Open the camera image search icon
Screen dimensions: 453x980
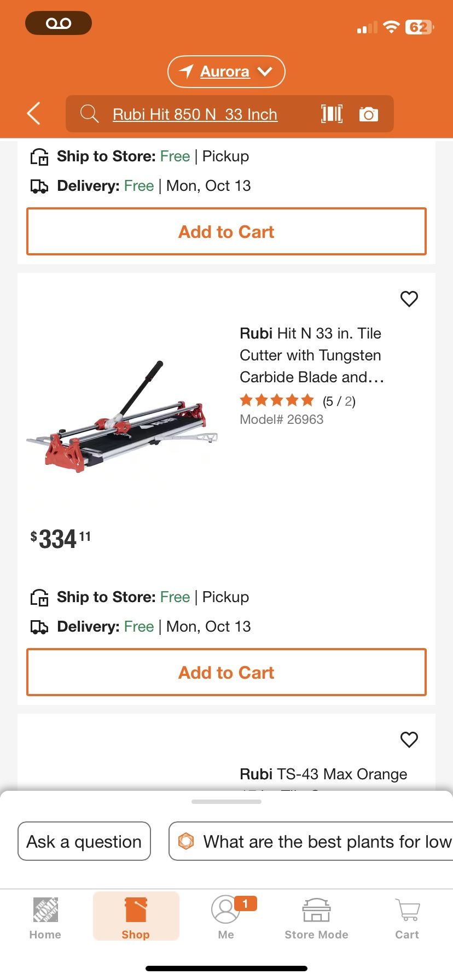(368, 114)
